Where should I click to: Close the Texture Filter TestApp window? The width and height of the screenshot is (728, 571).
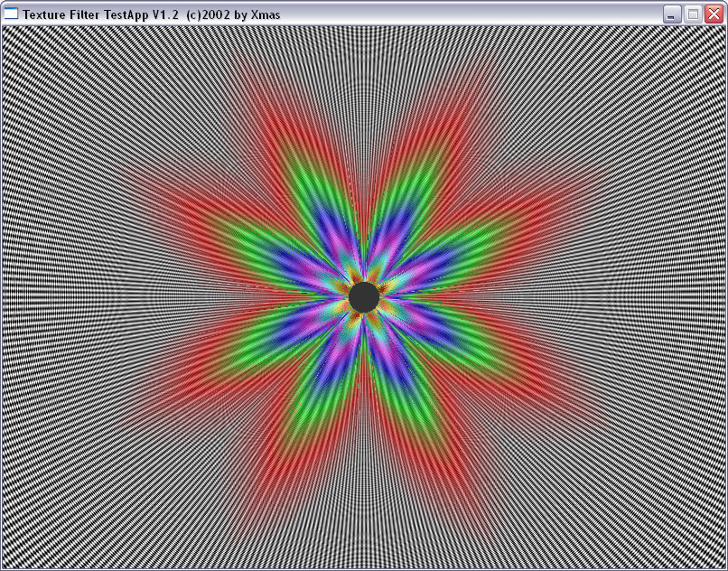[714, 14]
